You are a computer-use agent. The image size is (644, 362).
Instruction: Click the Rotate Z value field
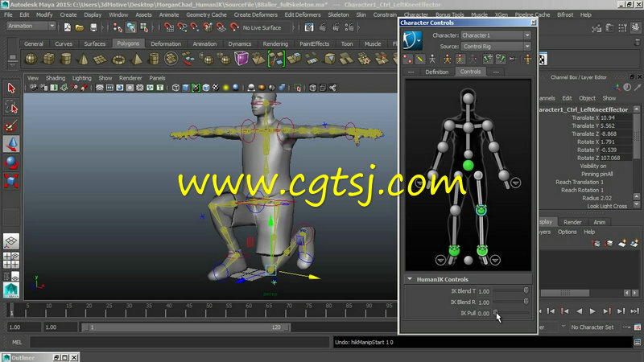click(x=616, y=158)
